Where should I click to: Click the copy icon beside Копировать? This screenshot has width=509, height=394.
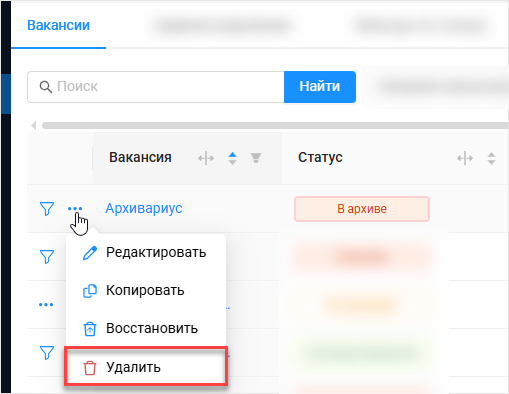(90, 291)
